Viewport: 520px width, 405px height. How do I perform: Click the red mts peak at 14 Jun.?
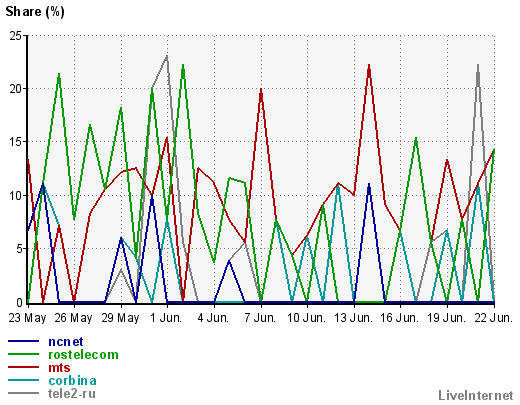pyautogui.click(x=369, y=65)
